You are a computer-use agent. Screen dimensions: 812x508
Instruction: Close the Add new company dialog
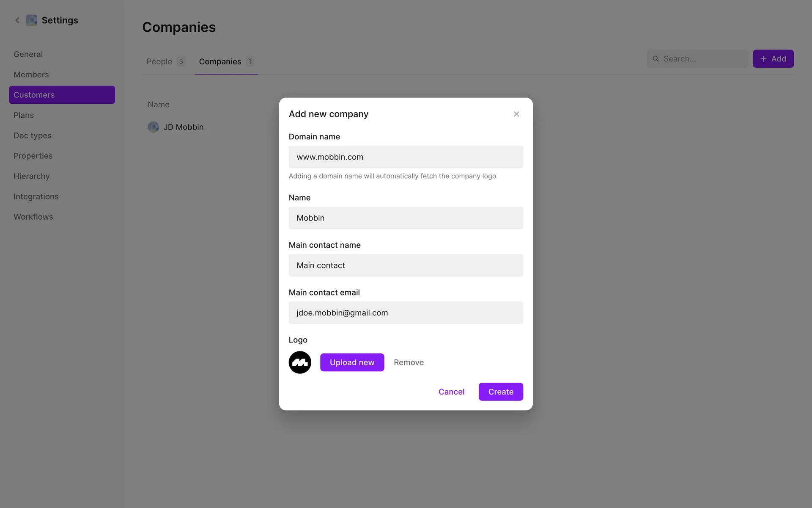pyautogui.click(x=516, y=114)
